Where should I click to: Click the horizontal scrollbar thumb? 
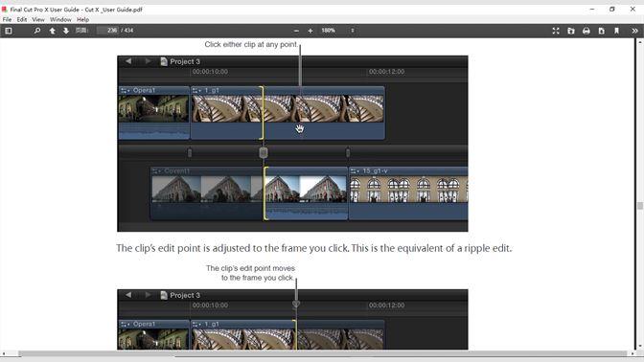[322, 353]
